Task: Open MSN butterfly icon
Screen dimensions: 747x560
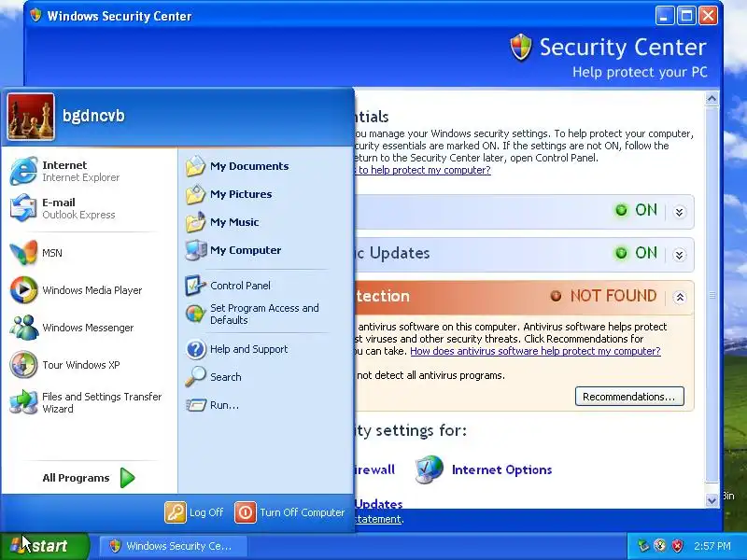Action: tap(22, 253)
